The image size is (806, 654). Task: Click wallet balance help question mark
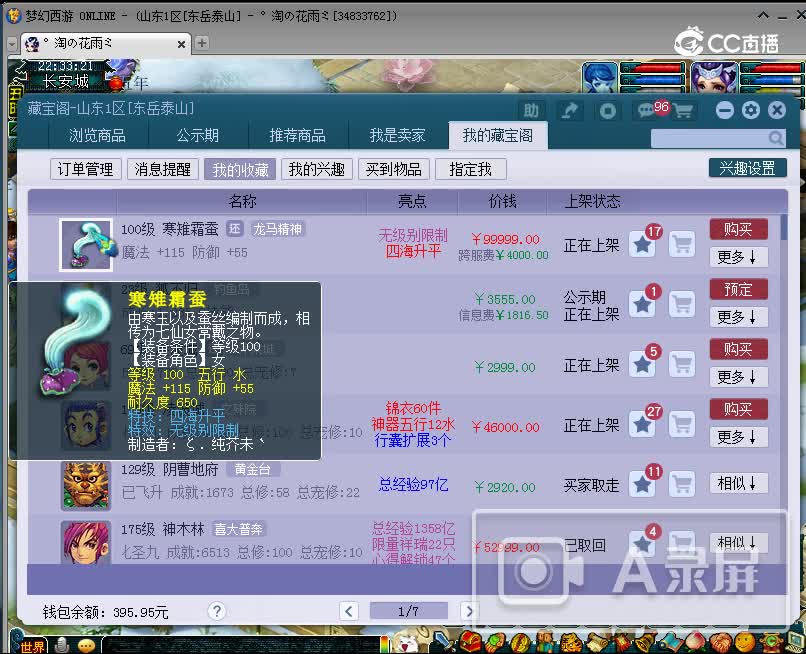click(x=217, y=611)
